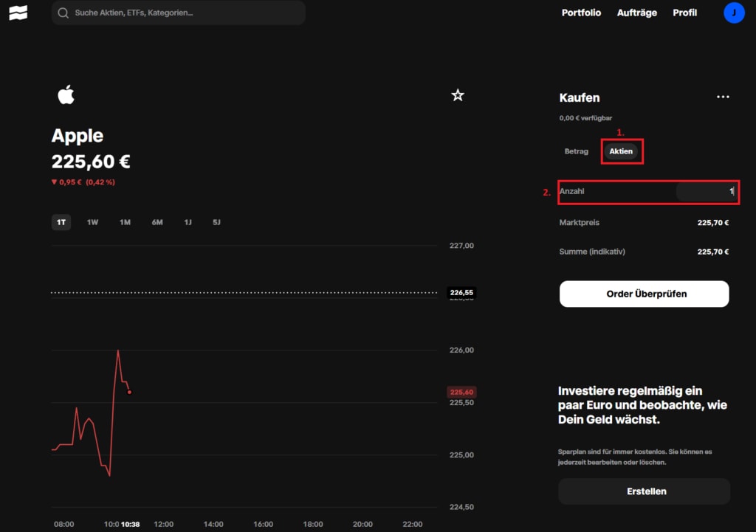The width and height of the screenshot is (756, 532).
Task: Select the 1T chart timeframe
Action: (61, 221)
